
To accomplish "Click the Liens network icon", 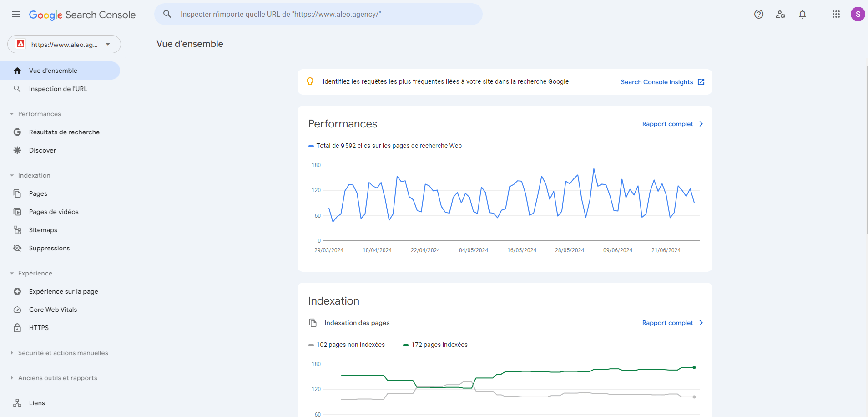I will point(17,403).
